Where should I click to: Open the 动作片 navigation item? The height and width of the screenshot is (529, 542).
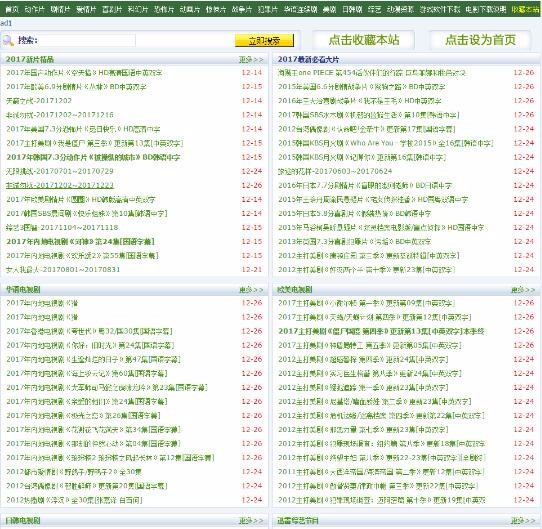click(35, 9)
